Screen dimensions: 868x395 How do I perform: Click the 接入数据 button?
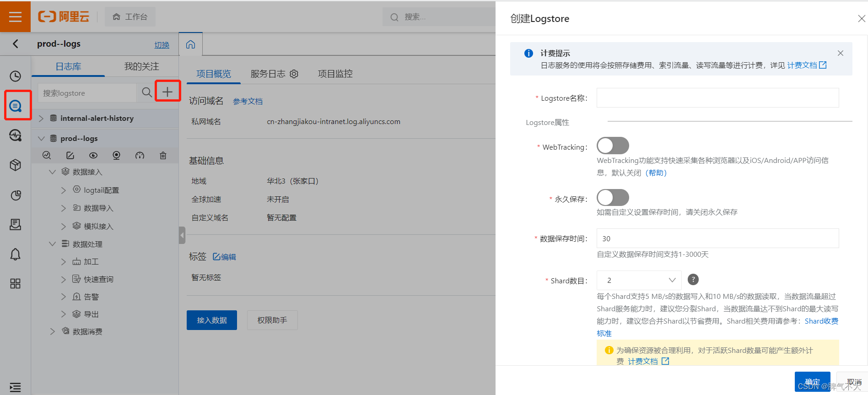(x=212, y=320)
